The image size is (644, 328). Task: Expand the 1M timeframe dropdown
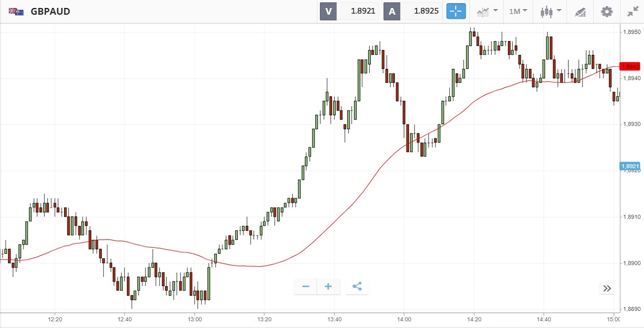(x=518, y=11)
